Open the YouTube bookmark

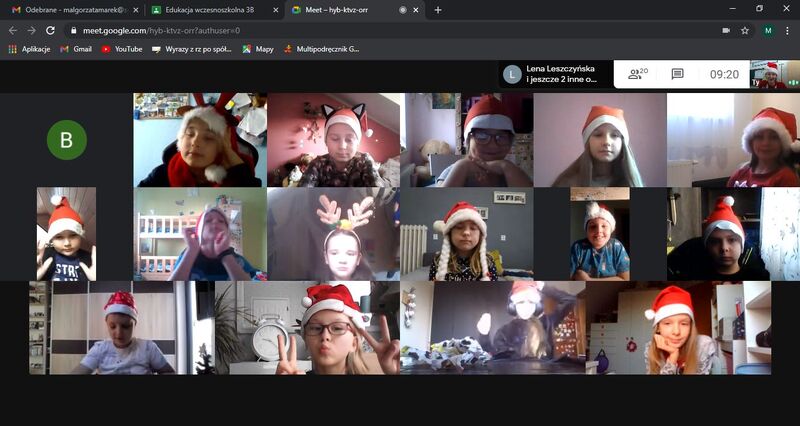[122, 48]
